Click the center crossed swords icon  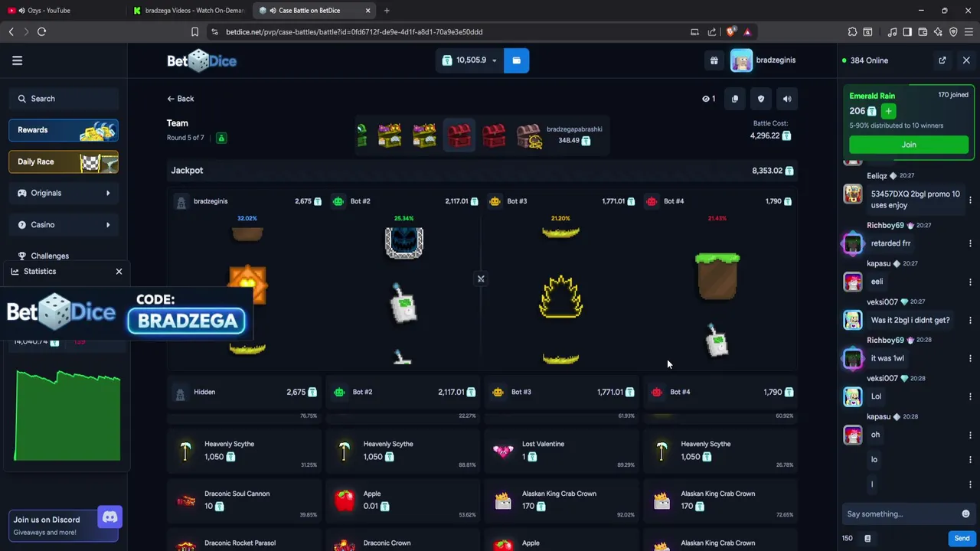tap(481, 279)
